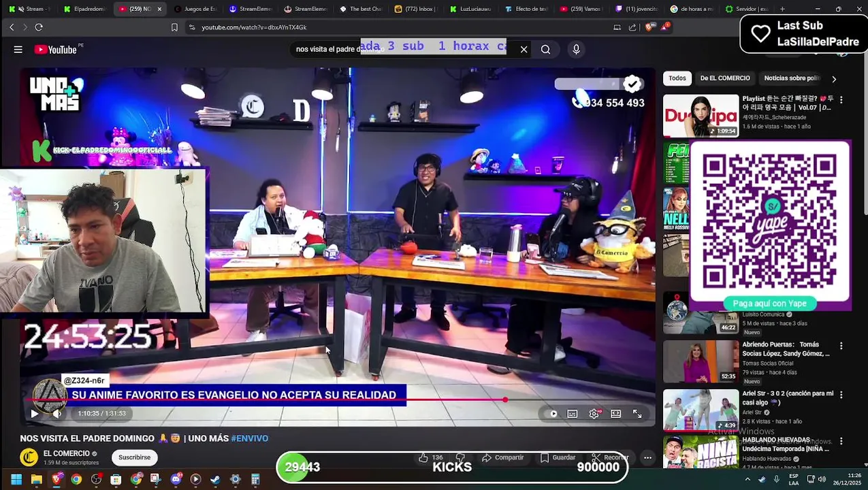The height and width of the screenshot is (490, 868).
Task: Switch to the 'Stream' browser tab
Action: point(31,9)
